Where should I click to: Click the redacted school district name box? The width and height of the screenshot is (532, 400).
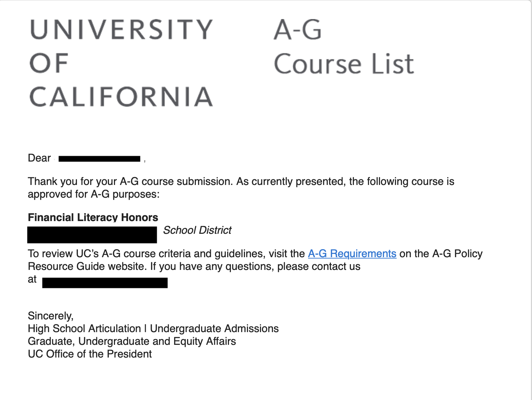[92, 234]
